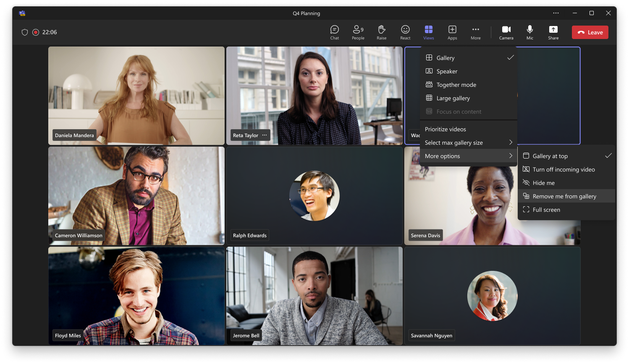Open the More actions toolbar menu
629x364 pixels.
pyautogui.click(x=475, y=32)
